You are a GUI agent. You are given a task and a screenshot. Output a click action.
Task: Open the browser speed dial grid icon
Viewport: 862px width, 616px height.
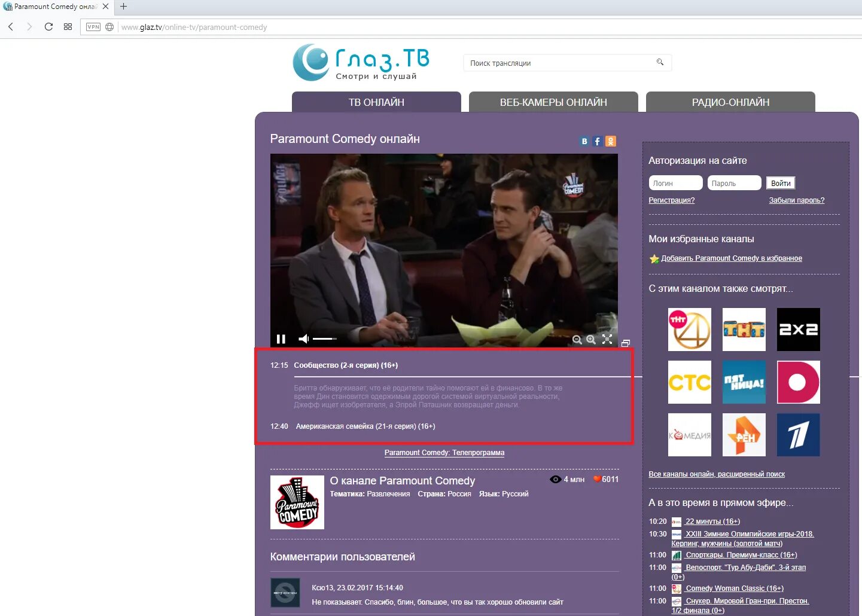pyautogui.click(x=68, y=27)
